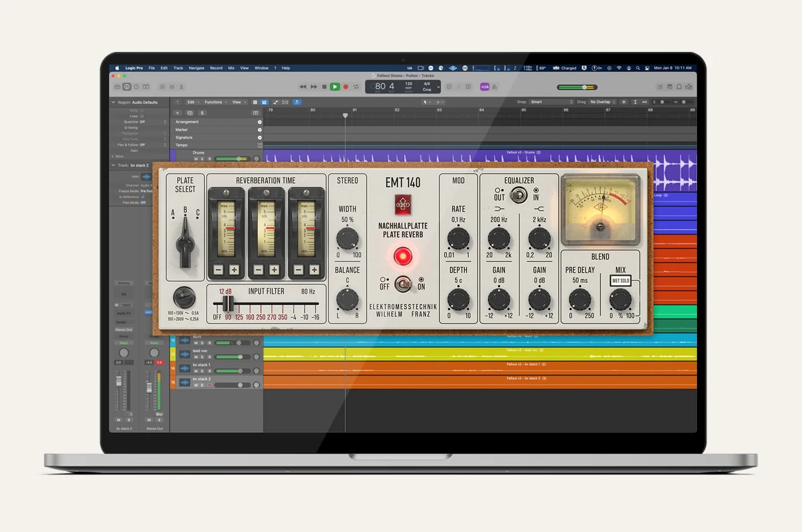Toggle the Inspector button in toolbar

[x=127, y=87]
